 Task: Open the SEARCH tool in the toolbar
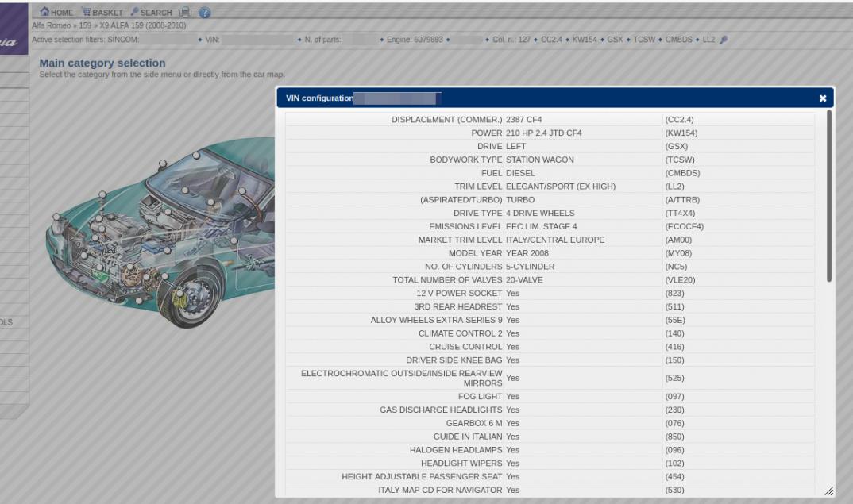[151, 13]
